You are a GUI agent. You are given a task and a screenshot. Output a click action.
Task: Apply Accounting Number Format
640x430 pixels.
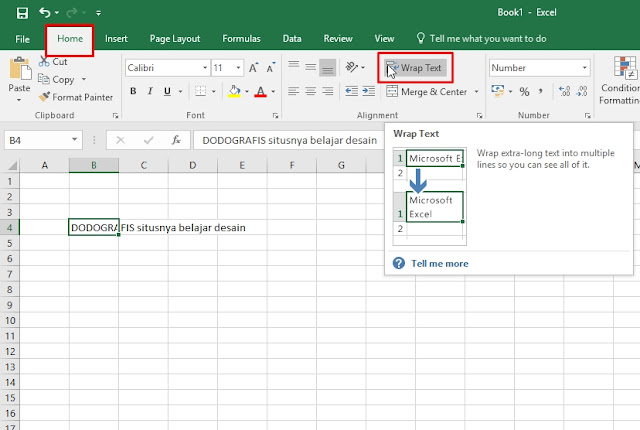pos(498,91)
